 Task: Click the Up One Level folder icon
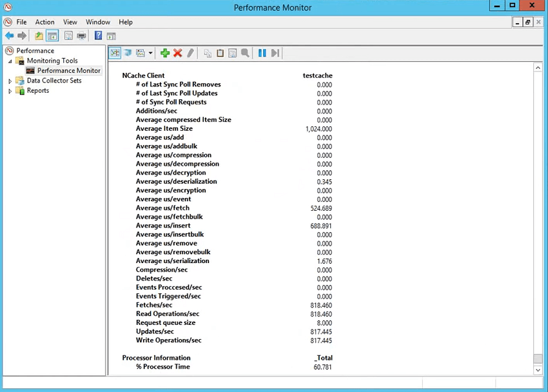pos(39,35)
